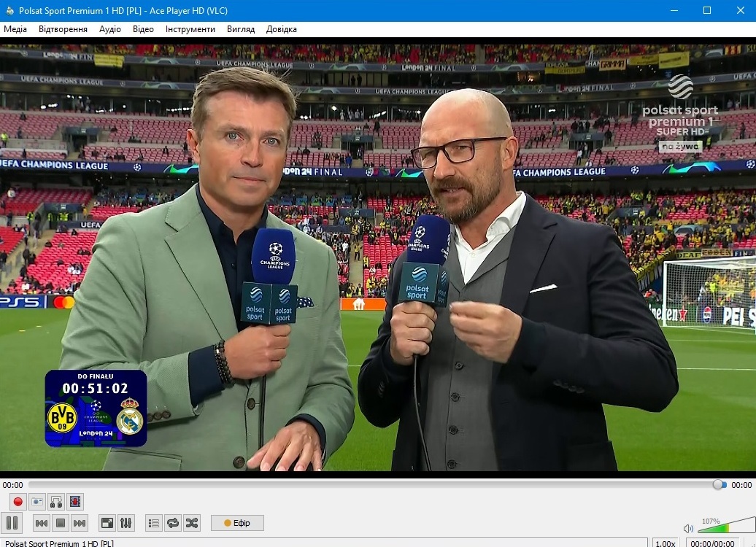Click the playback seek bar
Screen dimensions: 756x547
pos(377,485)
